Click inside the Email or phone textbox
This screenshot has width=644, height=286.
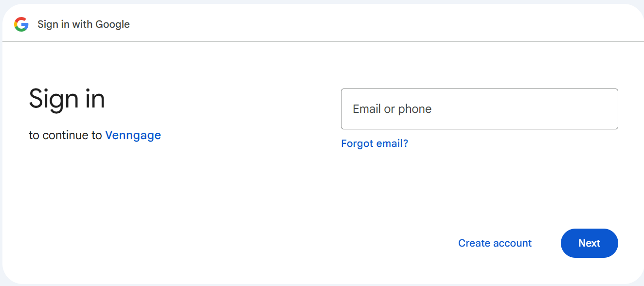pos(479,109)
